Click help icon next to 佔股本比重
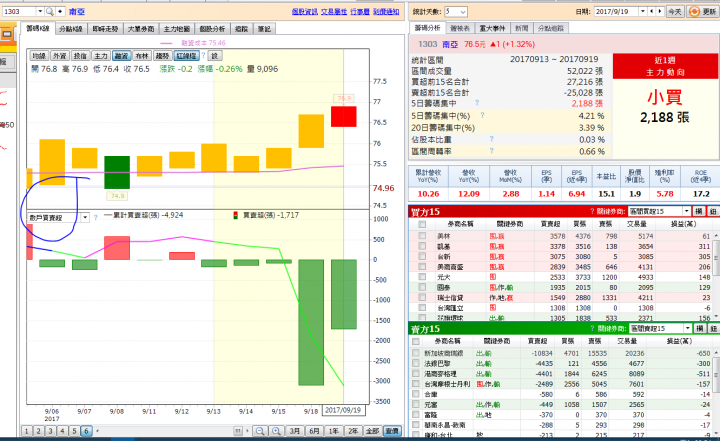 coord(491,139)
